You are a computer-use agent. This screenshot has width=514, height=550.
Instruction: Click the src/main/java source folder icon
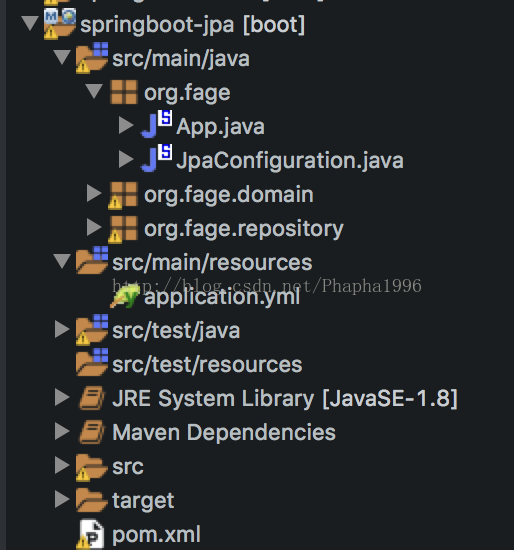pos(92,58)
